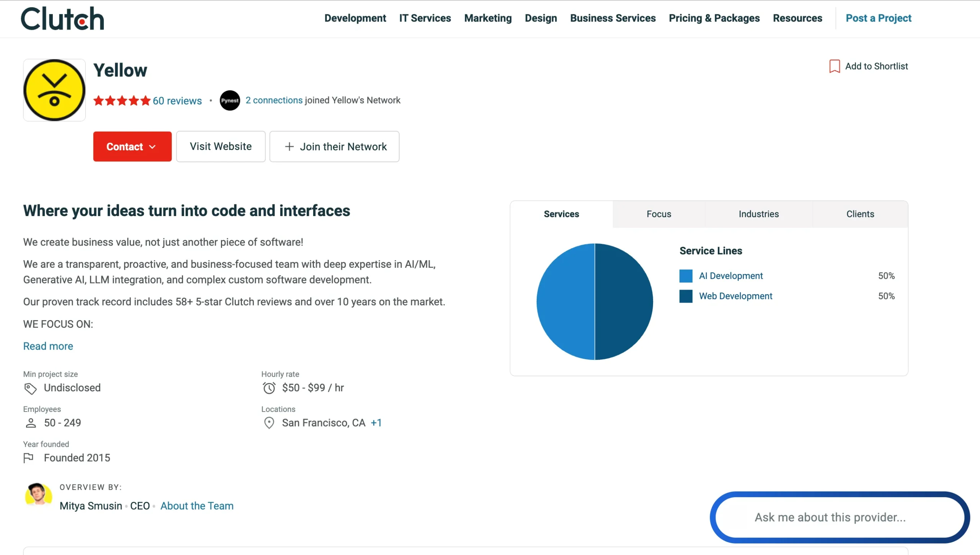Click the Add to Shortlist bookmark icon
980x555 pixels.
[x=834, y=66]
